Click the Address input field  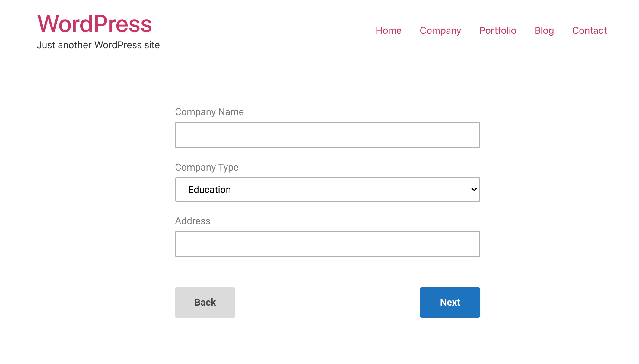tap(328, 244)
